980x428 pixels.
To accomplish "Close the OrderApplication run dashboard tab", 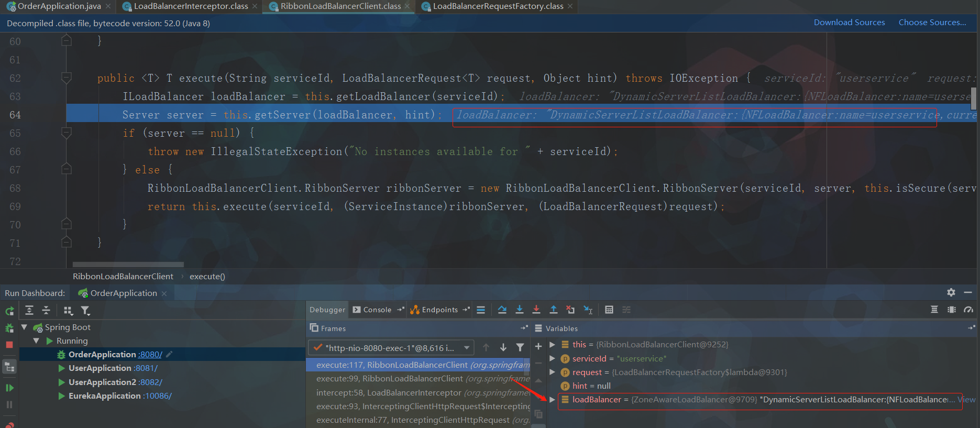I will tap(164, 293).
